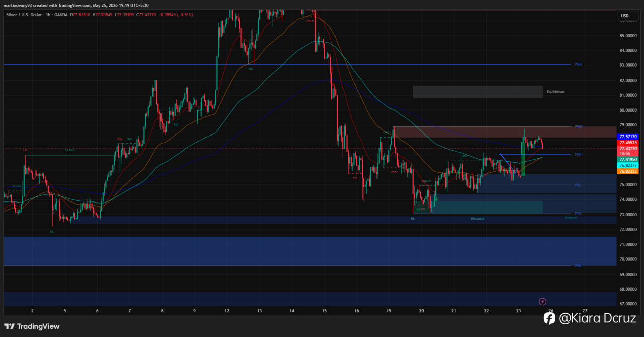Select the blue 77.57170 price label

(628, 137)
